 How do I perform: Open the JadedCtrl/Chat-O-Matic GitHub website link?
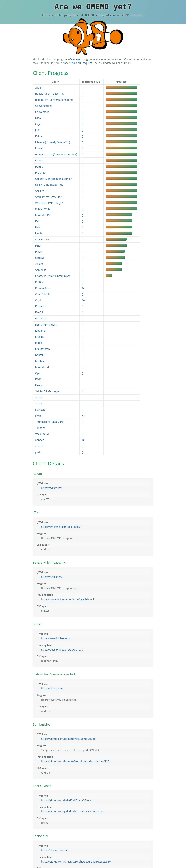[x=66, y=800]
